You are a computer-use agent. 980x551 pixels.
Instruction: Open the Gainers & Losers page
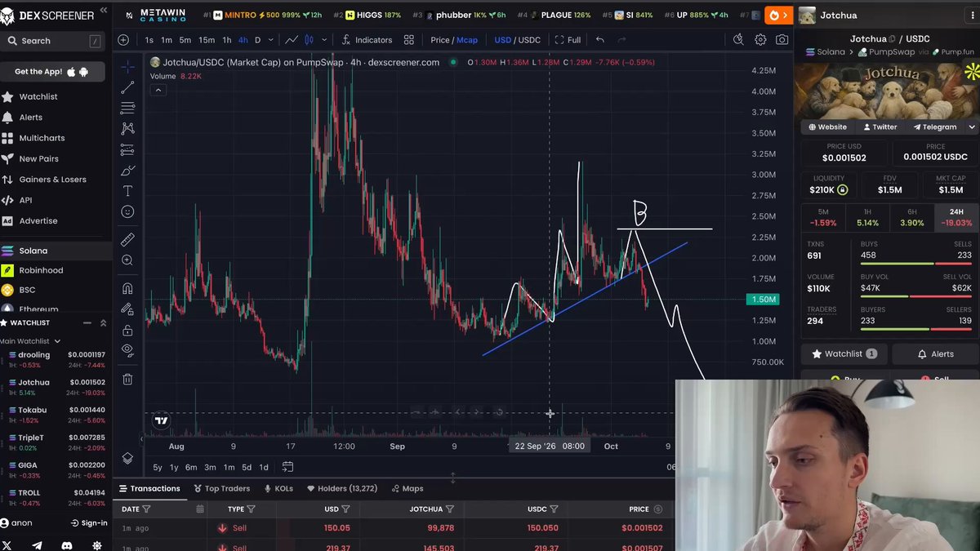click(53, 180)
